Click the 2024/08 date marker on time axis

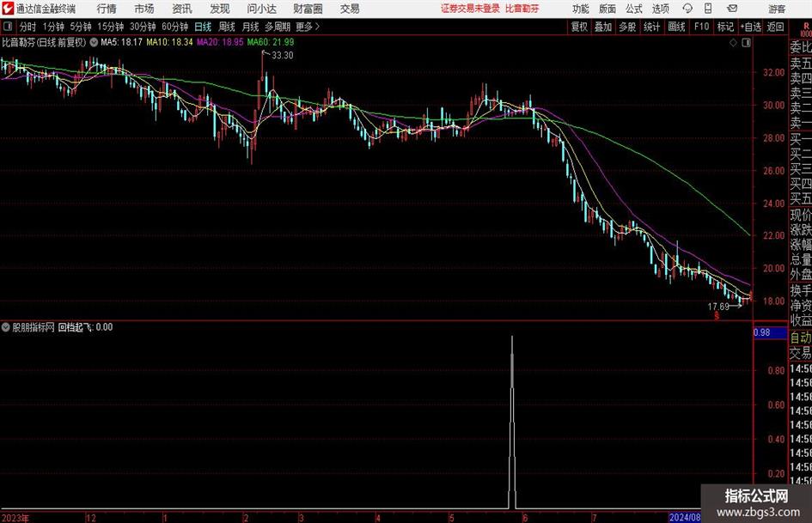tap(685, 517)
